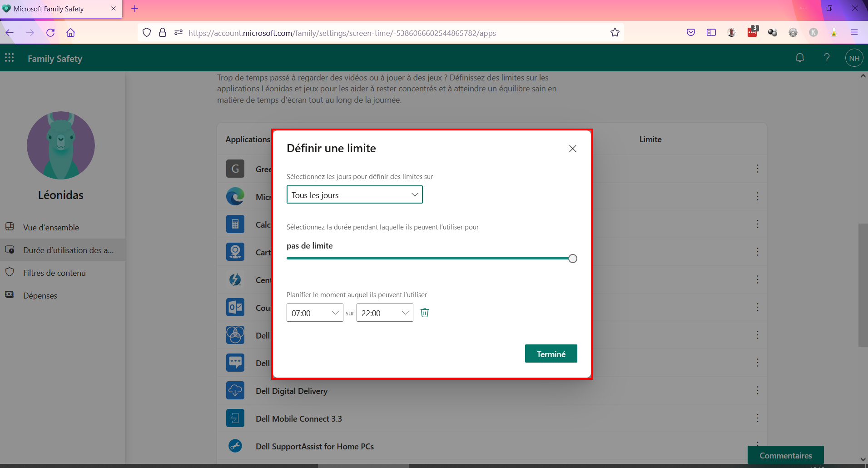Screen dimensions: 868x468
Task: Open the Firefox application menu
Action: coord(854,32)
